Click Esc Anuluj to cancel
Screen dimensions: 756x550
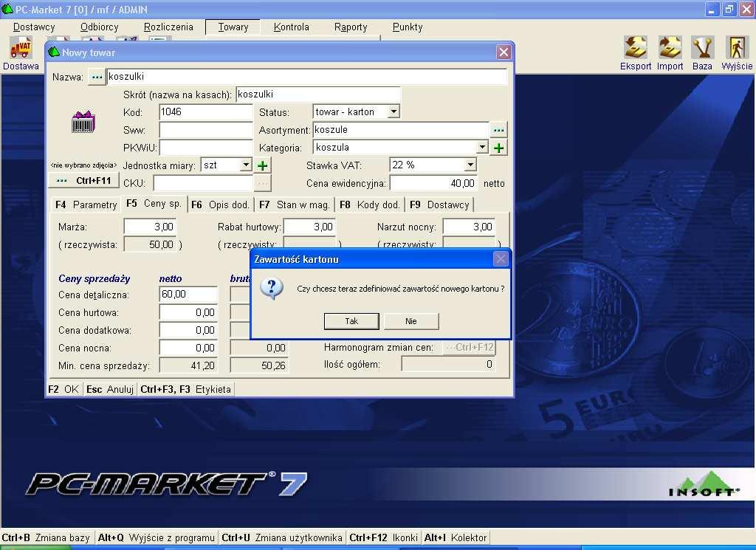point(110,389)
